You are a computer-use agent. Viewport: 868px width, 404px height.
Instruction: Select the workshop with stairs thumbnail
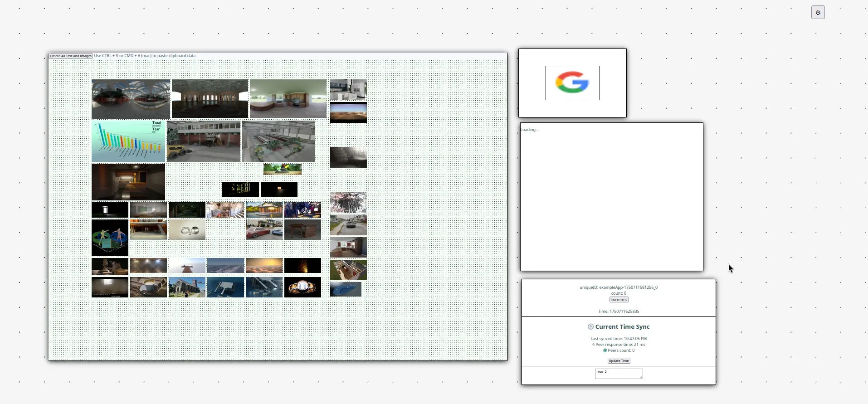[225, 210]
